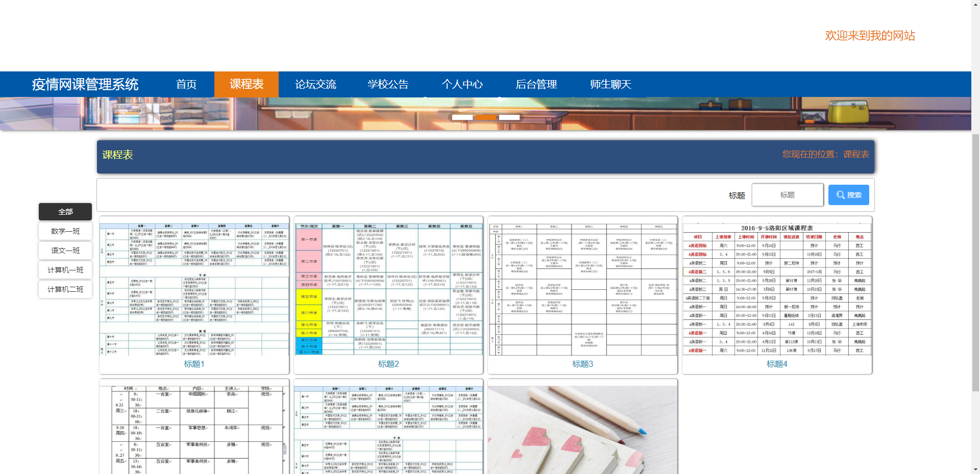980x474 pixels.
Task: Open the 标题4 洛阳区域课程表 thumbnail
Action: pyautogui.click(x=777, y=289)
